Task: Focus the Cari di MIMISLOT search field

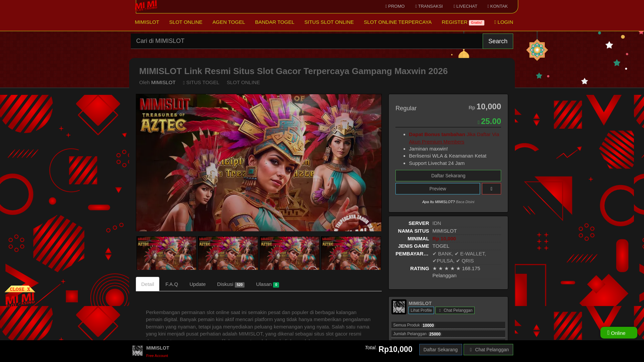Action: point(307,41)
